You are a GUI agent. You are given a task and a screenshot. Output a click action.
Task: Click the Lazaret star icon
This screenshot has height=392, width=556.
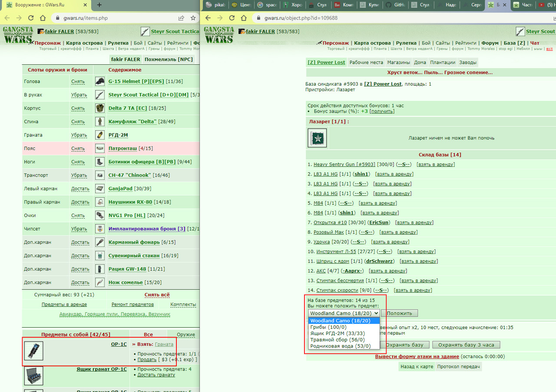317,138
